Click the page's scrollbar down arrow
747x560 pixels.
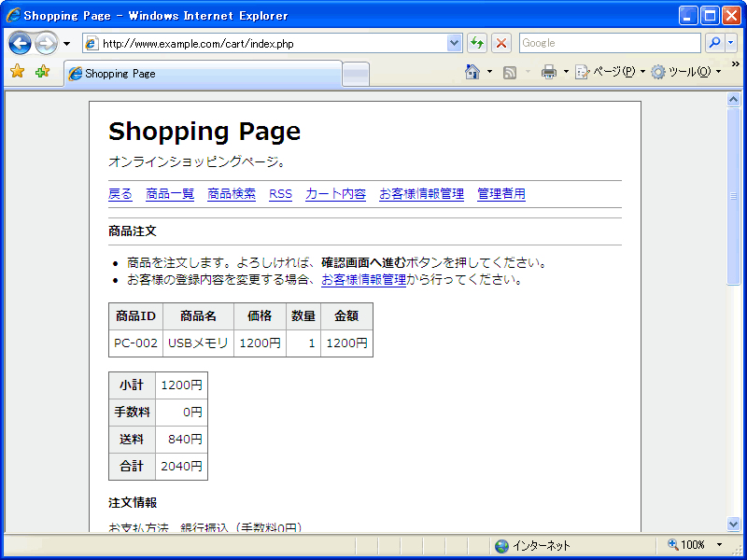[x=734, y=525]
